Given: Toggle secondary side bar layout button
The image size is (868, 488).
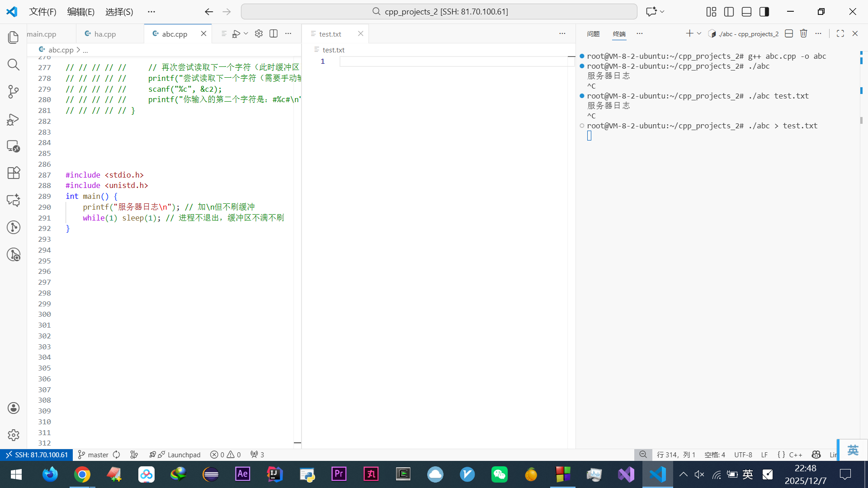Looking at the screenshot, I should 764,12.
